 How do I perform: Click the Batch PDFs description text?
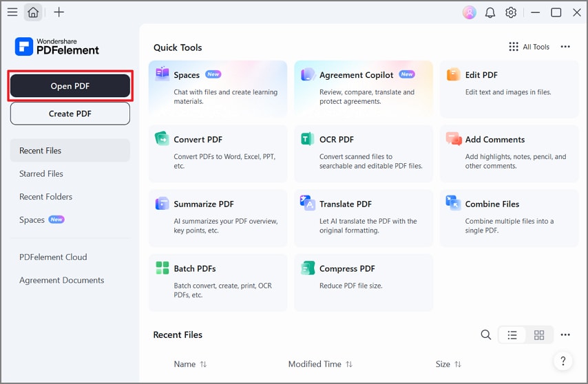click(223, 290)
